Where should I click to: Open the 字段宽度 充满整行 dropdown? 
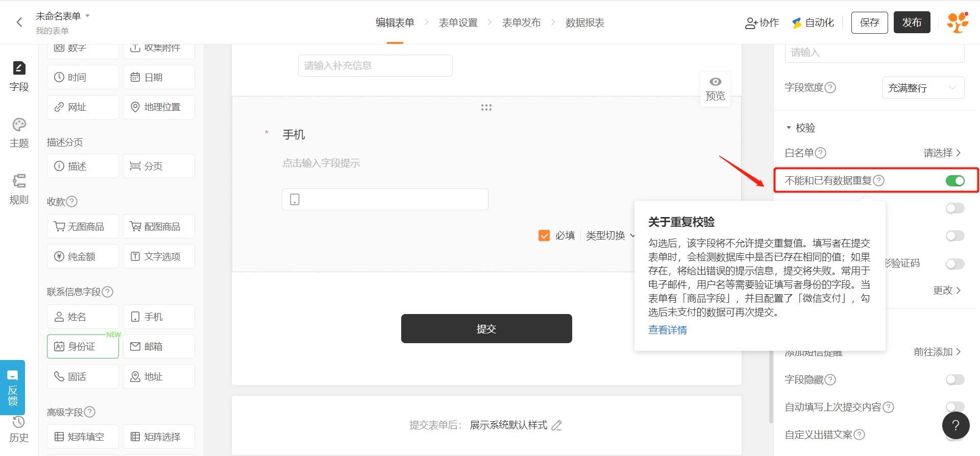tap(923, 87)
